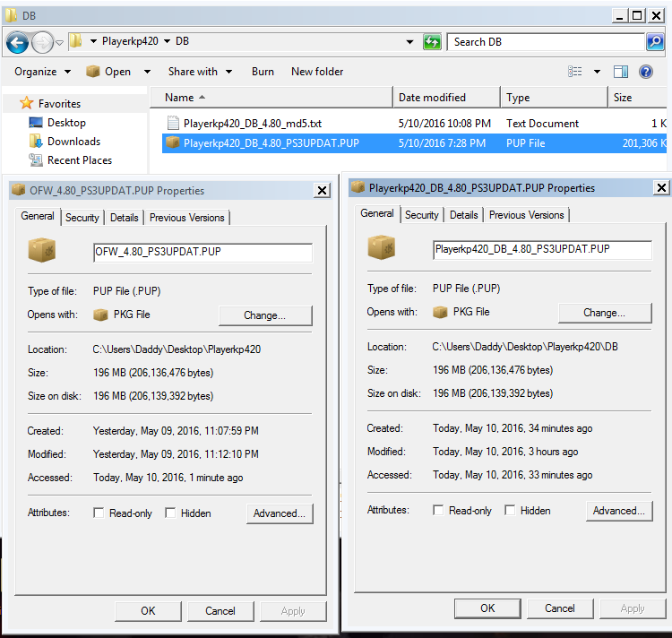This screenshot has width=672, height=638.
Task: Switch to Details tab in OFW Properties
Action: click(x=125, y=218)
